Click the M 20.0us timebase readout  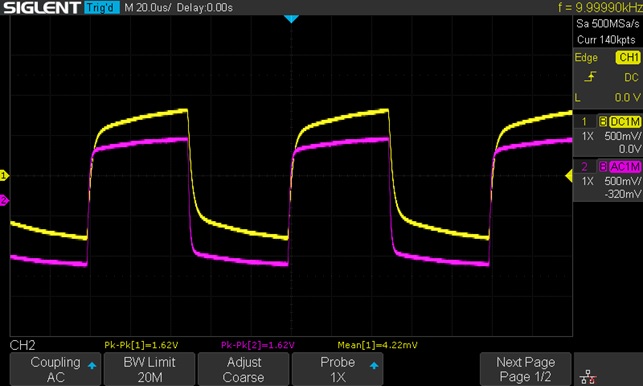(147, 7)
